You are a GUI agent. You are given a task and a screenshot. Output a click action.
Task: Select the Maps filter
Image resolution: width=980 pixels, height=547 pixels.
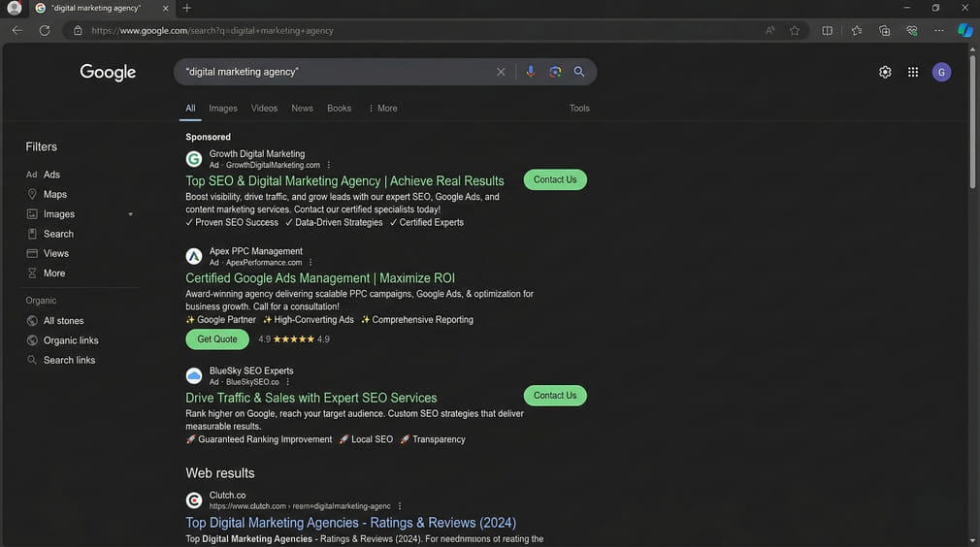click(x=47, y=194)
